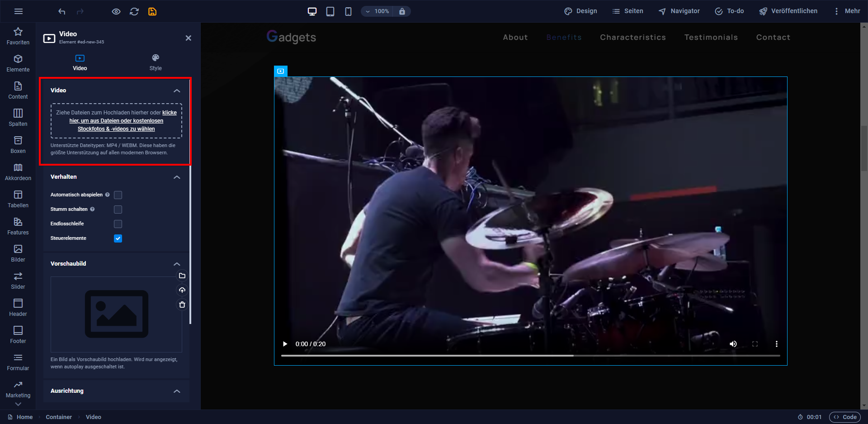Toggle the zoom lock icon
868x424 pixels.
(x=402, y=11)
